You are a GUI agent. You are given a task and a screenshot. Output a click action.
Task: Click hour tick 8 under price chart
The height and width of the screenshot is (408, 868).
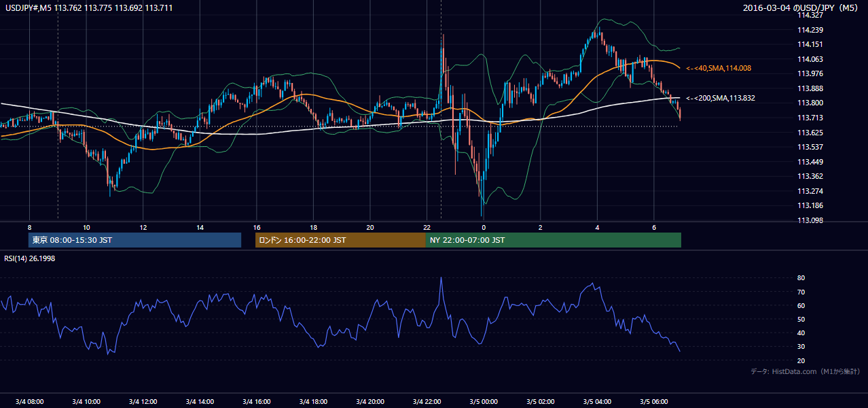tap(29, 227)
